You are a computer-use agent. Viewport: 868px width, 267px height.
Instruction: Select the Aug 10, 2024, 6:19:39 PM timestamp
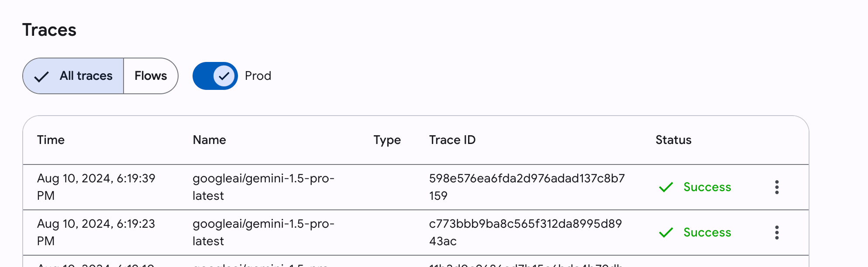point(96,187)
